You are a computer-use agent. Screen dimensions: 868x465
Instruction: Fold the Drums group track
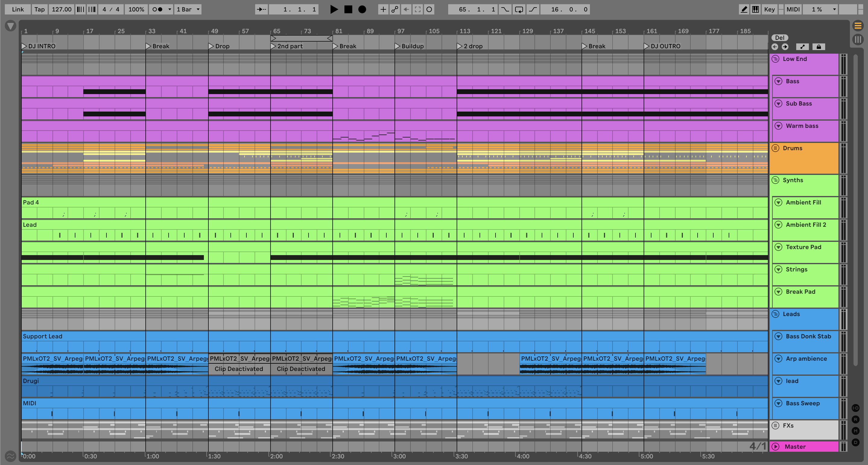[775, 148]
